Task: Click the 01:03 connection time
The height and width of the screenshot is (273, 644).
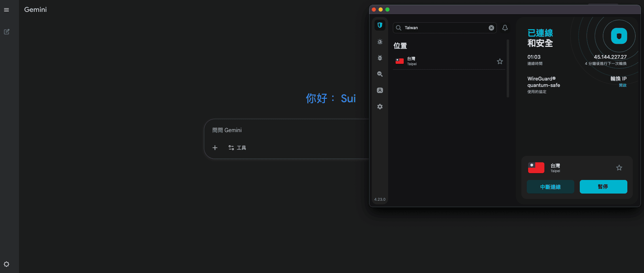Action: (534, 57)
